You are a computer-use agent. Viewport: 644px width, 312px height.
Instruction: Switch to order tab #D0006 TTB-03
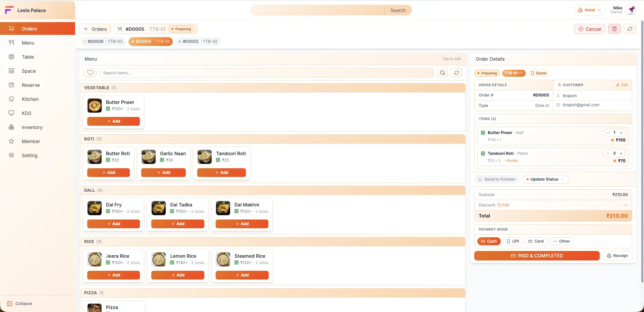[x=103, y=41]
